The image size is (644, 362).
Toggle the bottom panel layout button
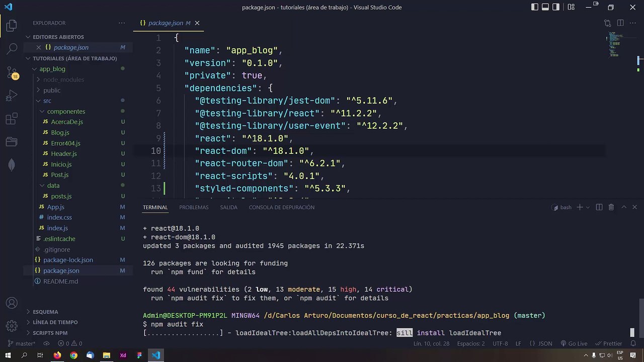point(545,7)
